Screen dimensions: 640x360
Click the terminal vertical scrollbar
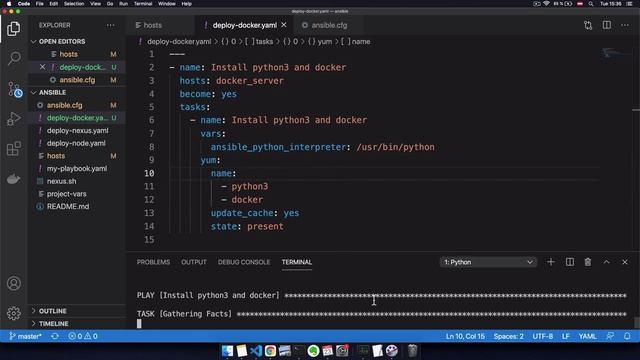[636, 322]
